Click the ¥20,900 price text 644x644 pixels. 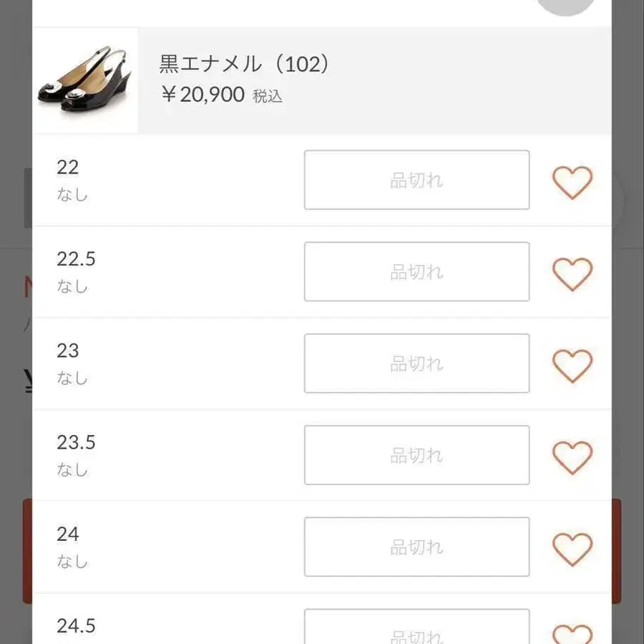(x=203, y=94)
